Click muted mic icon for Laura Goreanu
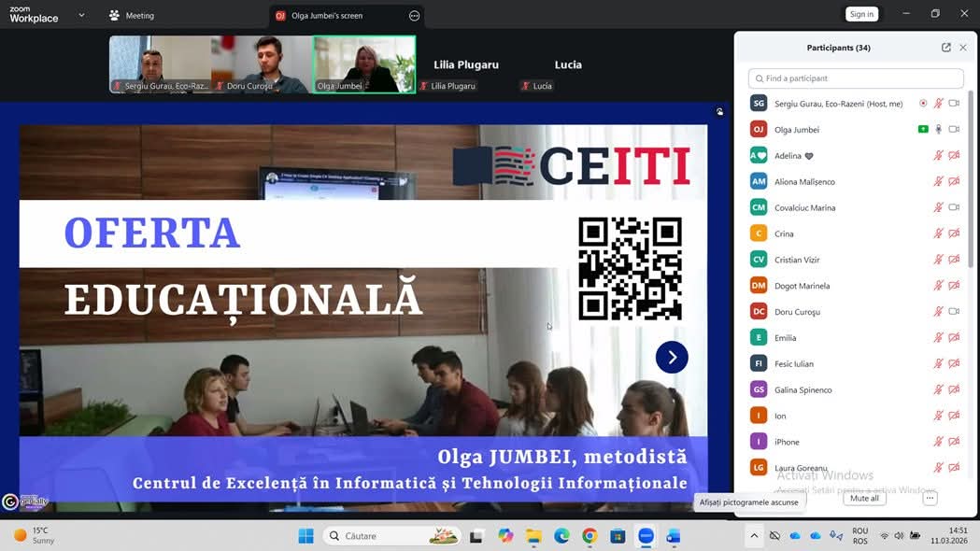This screenshot has height=551, width=980. pos(938,467)
